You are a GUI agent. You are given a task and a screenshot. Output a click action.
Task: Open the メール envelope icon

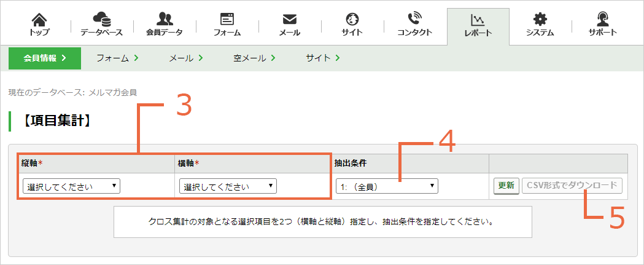pyautogui.click(x=290, y=19)
